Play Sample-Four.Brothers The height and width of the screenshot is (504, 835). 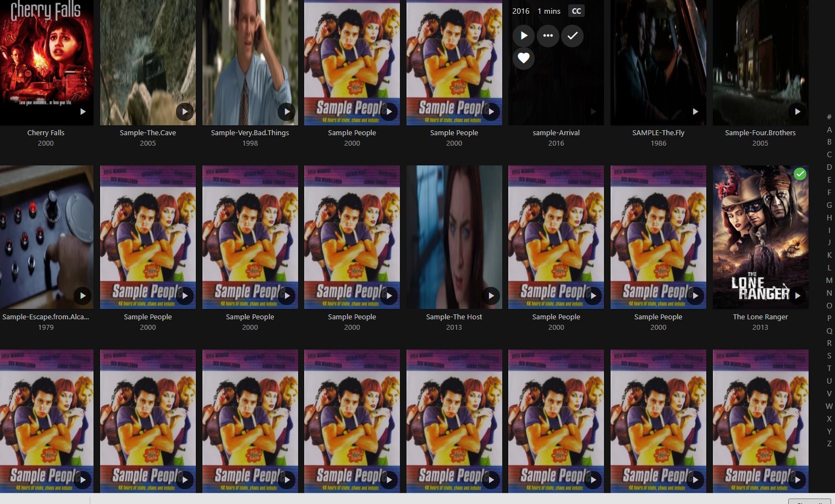tap(797, 111)
